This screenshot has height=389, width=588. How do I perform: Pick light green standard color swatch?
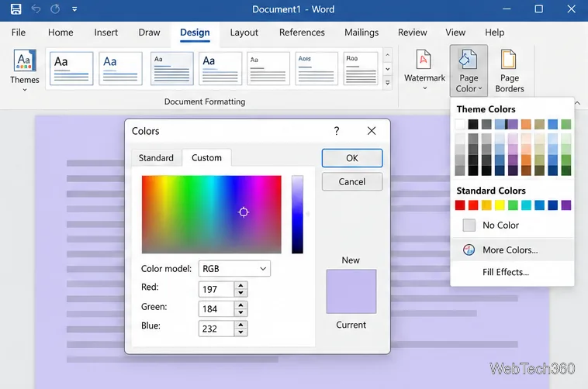(x=513, y=205)
